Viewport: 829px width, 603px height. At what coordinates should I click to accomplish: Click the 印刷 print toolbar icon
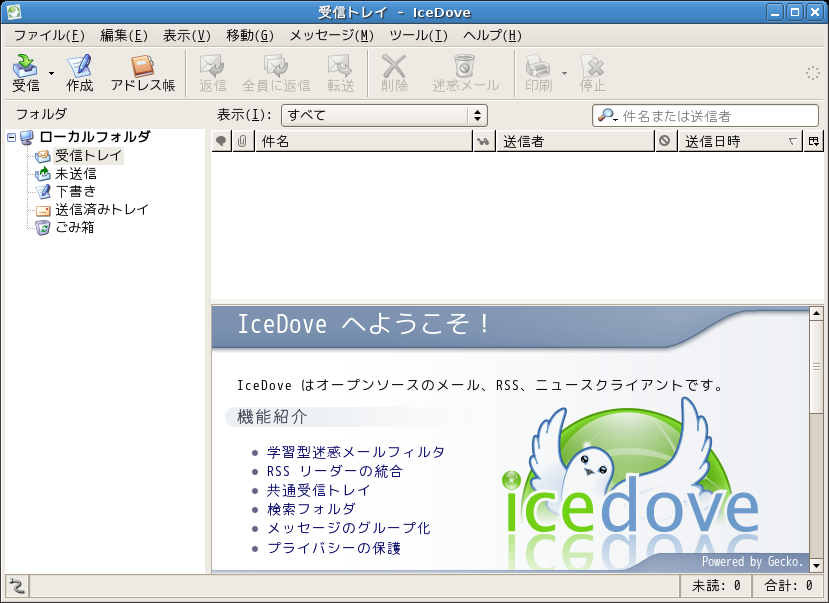[538, 73]
